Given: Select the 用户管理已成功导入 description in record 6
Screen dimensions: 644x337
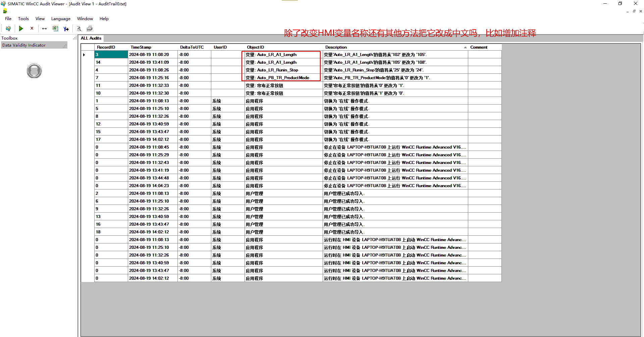Looking at the screenshot, I should point(395,201).
